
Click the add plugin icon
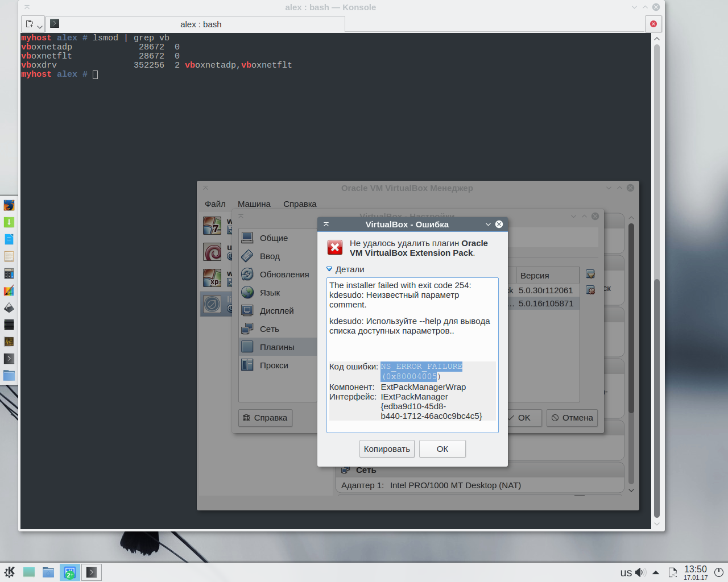[x=590, y=275]
